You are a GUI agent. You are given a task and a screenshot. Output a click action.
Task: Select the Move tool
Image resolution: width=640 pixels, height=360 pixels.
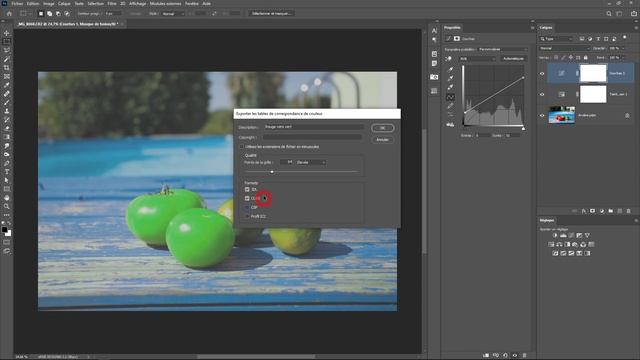click(x=7, y=33)
